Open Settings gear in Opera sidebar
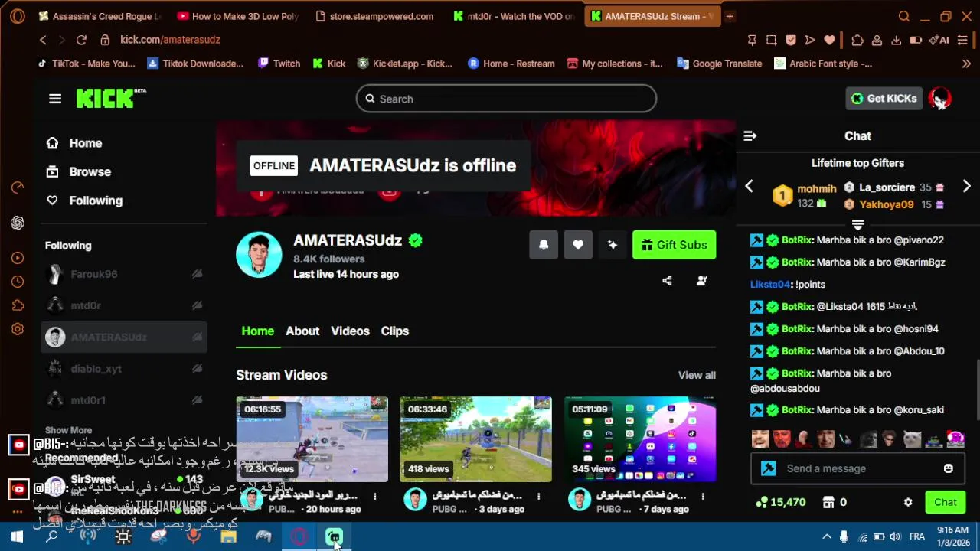Screen dimensions: 980x551 tap(18, 329)
